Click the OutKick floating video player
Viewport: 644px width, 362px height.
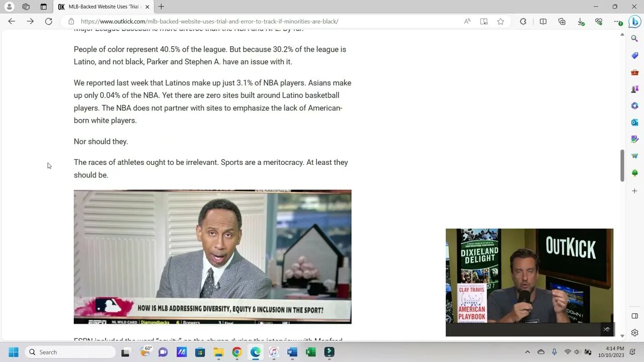coord(529,283)
